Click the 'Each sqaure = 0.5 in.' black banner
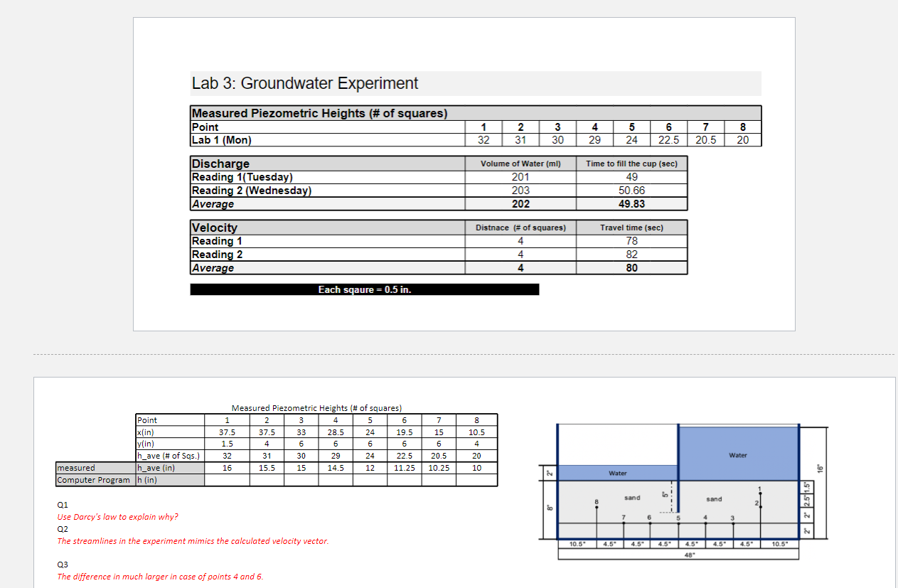This screenshot has width=898, height=588. click(x=364, y=289)
